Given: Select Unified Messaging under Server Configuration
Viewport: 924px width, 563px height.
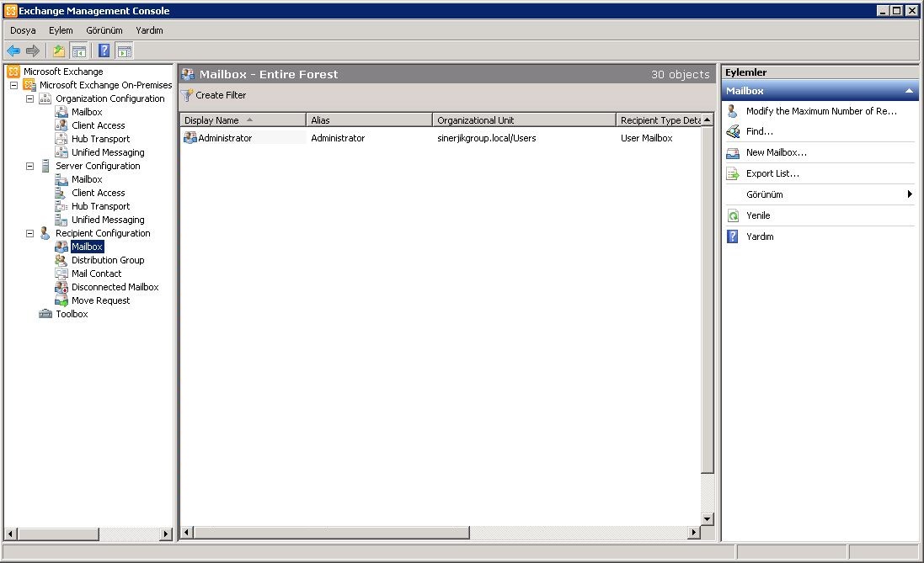Looking at the screenshot, I should click(108, 220).
